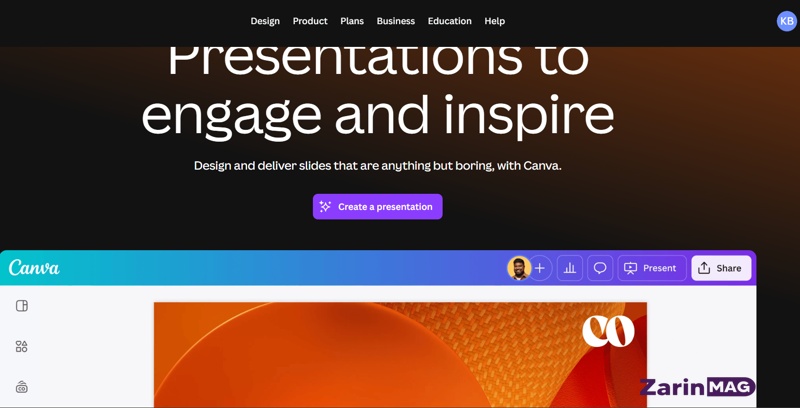Open the brand kit icon in the sidebar
This screenshot has height=408, width=800.
pos(21,388)
